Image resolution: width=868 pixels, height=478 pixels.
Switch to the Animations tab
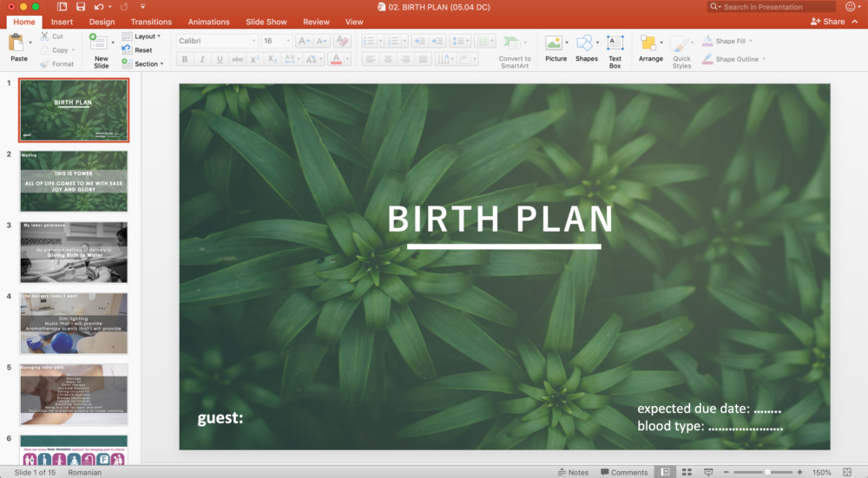click(208, 22)
